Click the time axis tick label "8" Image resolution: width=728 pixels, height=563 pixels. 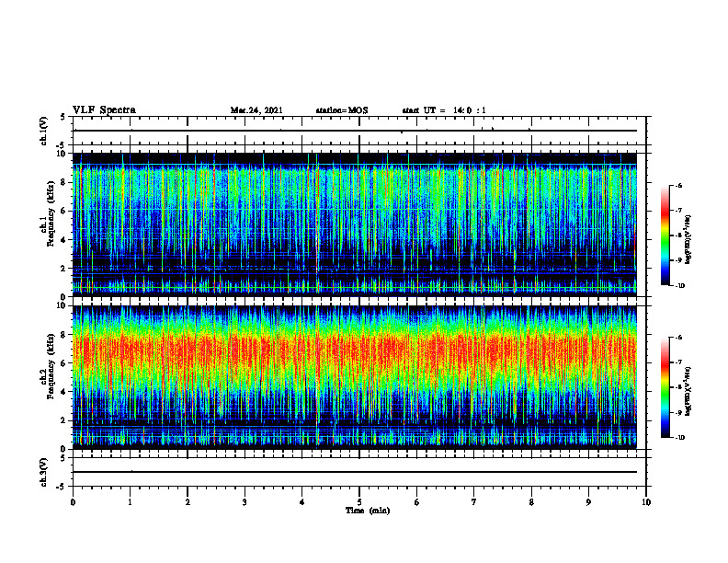(531, 502)
